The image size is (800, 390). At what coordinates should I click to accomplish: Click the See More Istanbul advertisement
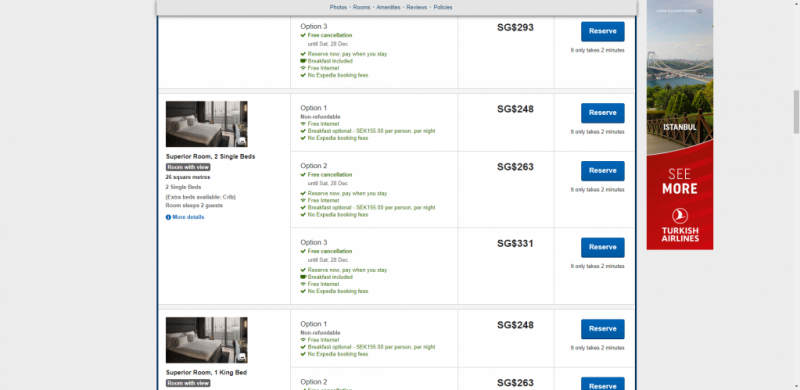[x=680, y=125]
